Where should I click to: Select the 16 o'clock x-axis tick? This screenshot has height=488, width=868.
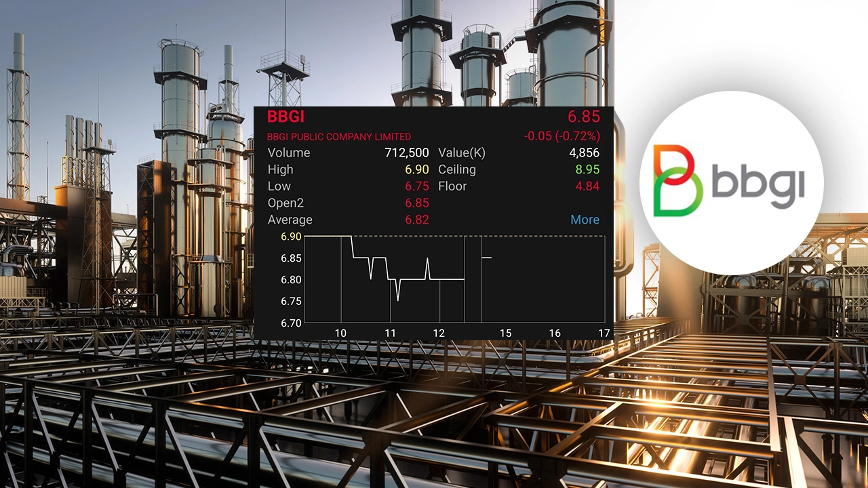pos(555,333)
